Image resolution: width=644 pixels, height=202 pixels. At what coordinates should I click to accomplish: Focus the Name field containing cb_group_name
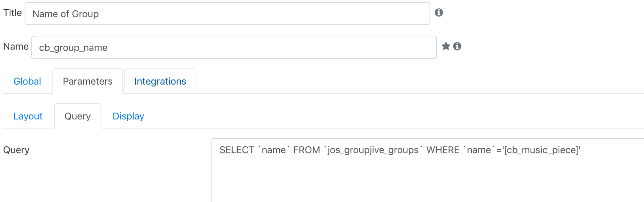click(234, 47)
